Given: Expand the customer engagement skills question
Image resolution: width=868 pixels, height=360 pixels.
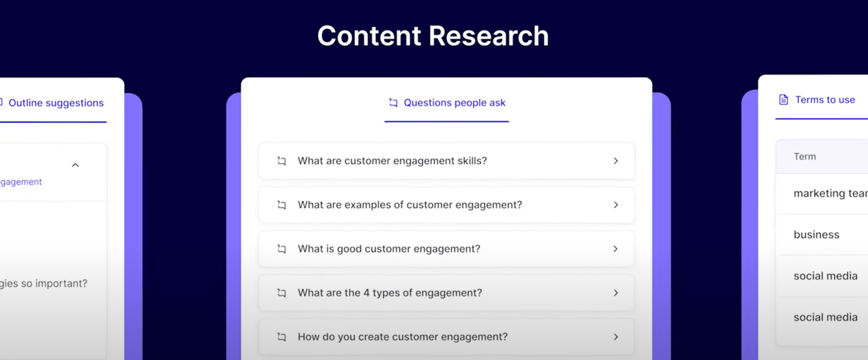Looking at the screenshot, I should (616, 160).
